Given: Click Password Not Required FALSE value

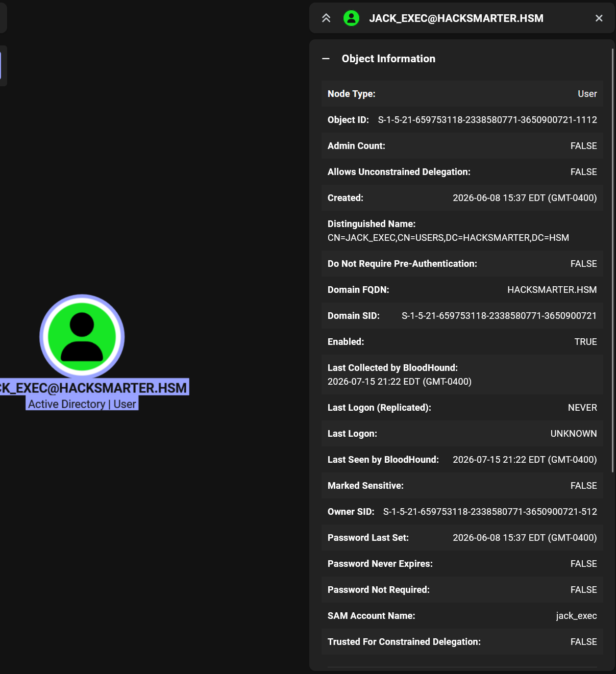Looking at the screenshot, I should [584, 590].
